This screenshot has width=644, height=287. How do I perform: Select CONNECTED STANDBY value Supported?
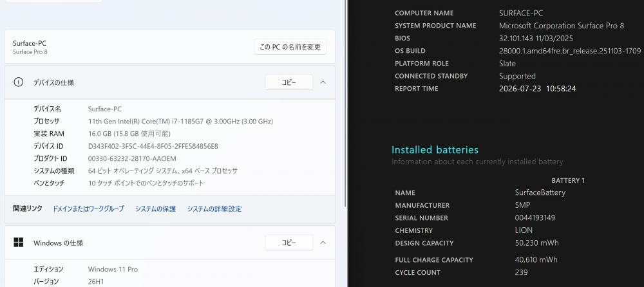coord(517,76)
